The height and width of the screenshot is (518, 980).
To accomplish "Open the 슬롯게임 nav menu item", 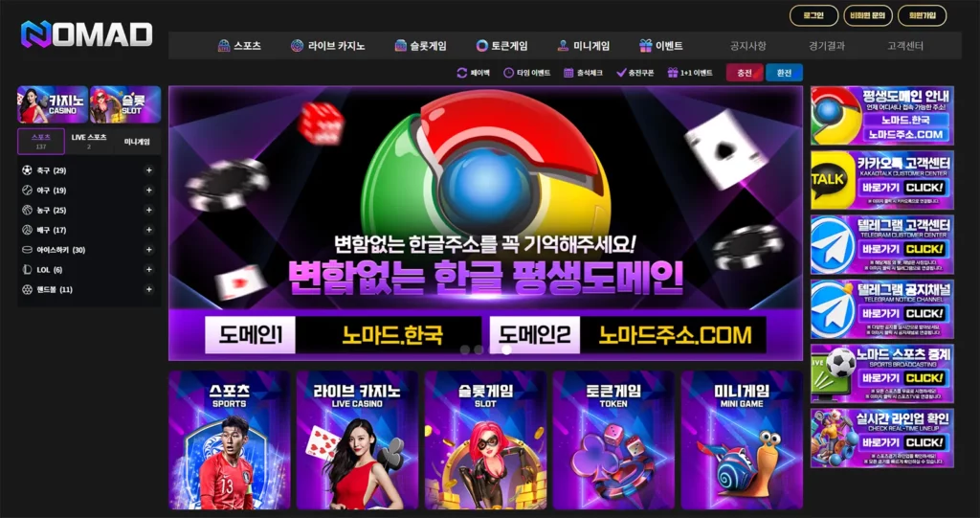I will [421, 46].
